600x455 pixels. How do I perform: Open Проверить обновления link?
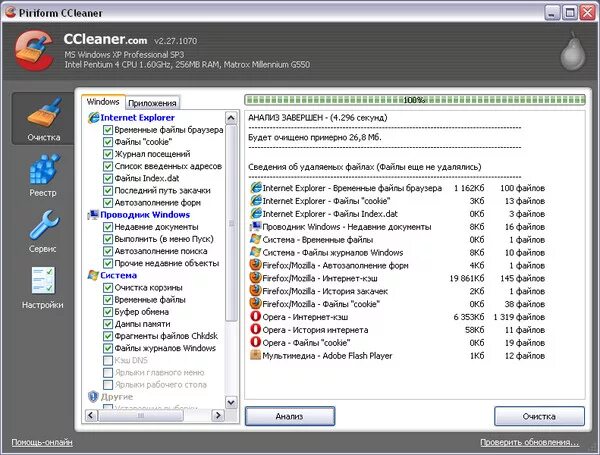[x=530, y=442]
